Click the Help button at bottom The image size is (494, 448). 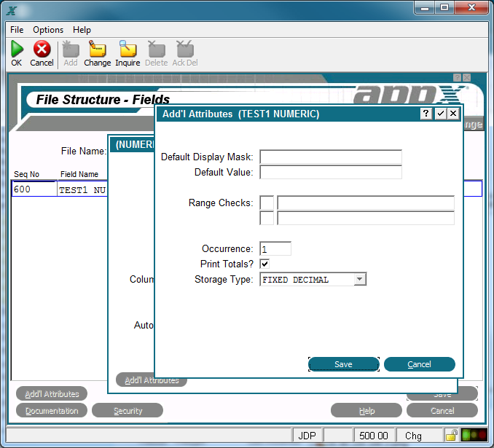(366, 411)
